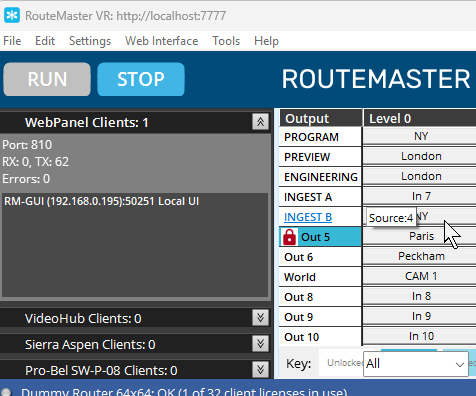Click the In 9 source for Out 9

pos(419,316)
